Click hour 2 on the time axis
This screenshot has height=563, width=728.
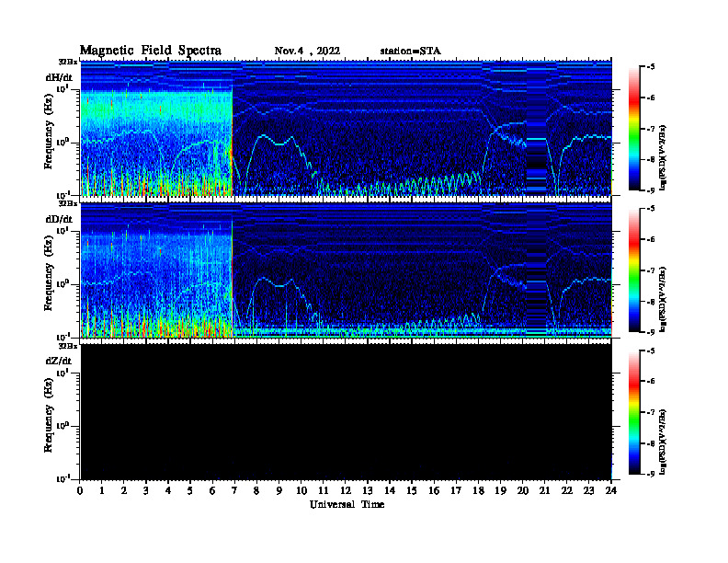[124, 490]
